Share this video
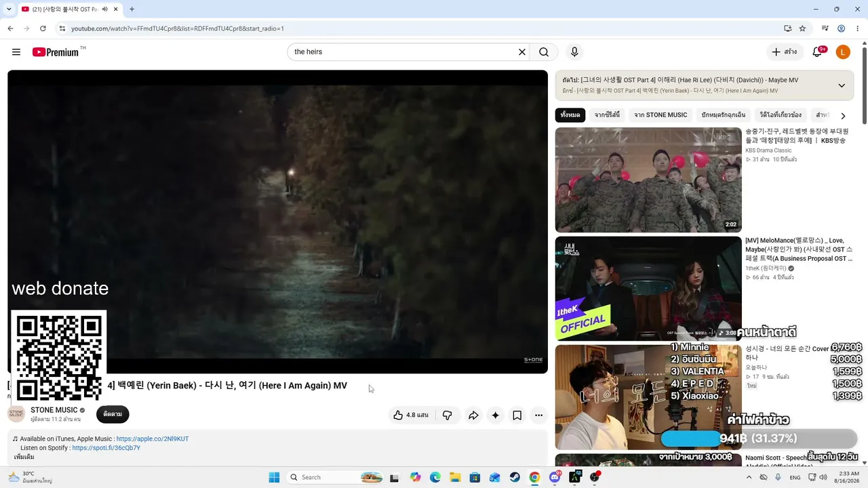This screenshot has width=868, height=488. (x=473, y=415)
